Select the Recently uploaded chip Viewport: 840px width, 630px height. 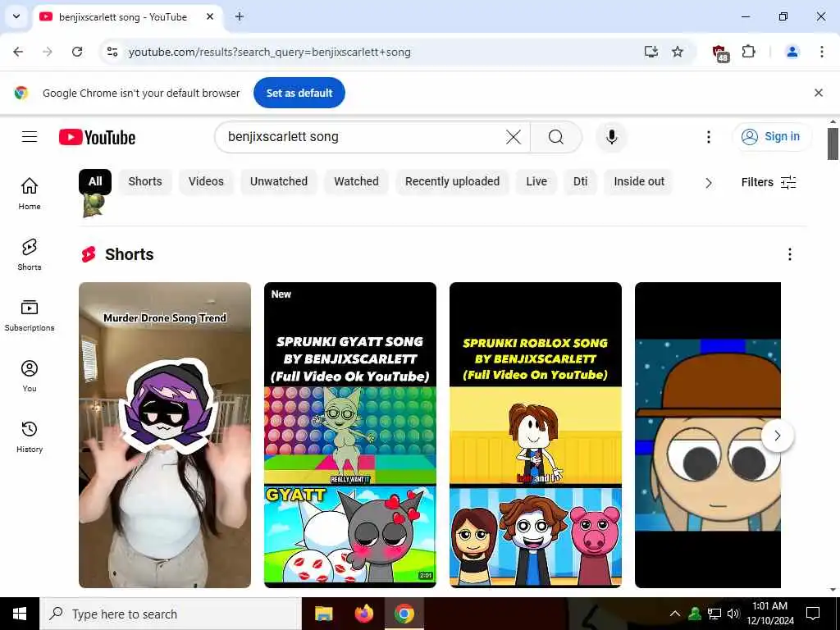(x=452, y=181)
